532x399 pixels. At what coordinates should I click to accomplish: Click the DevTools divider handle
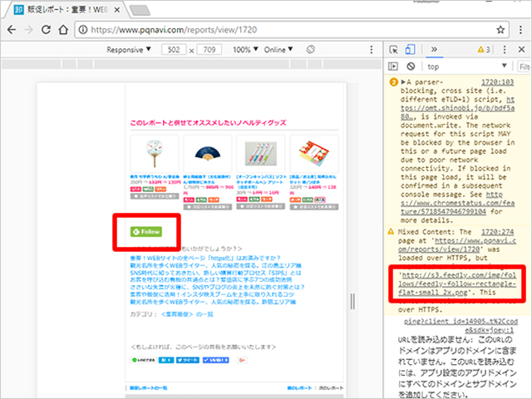352,301
